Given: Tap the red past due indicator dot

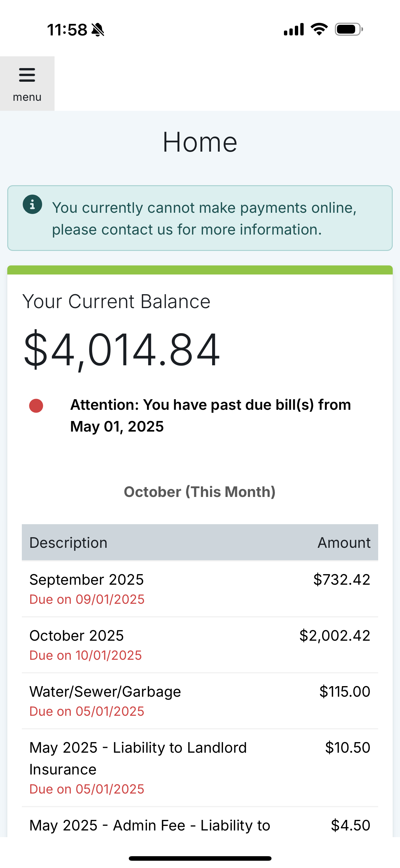Looking at the screenshot, I should coord(36,406).
